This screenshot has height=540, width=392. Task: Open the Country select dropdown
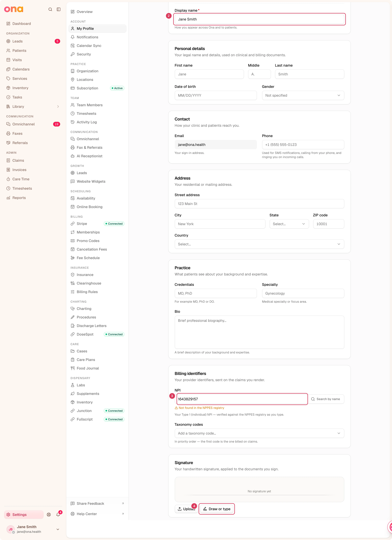[x=259, y=244]
